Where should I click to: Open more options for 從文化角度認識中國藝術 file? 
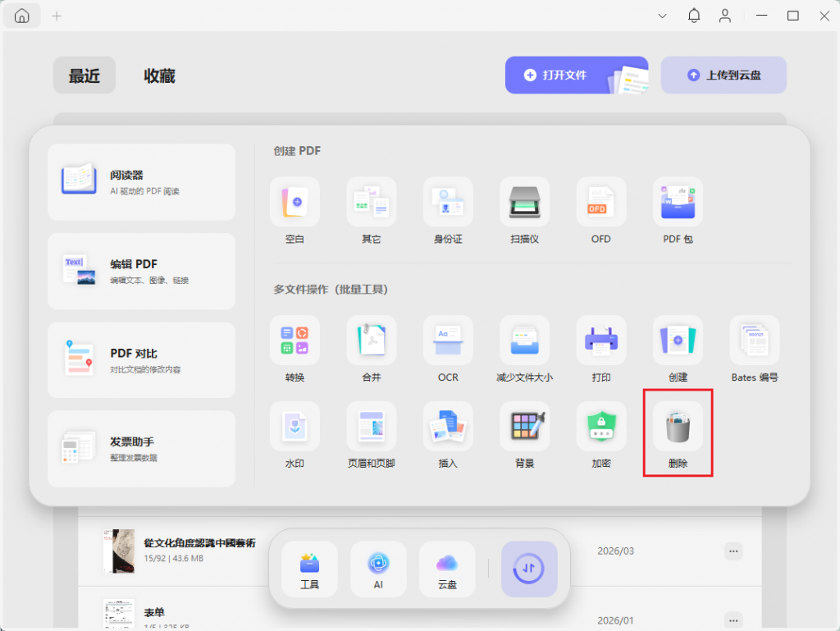(x=733, y=551)
